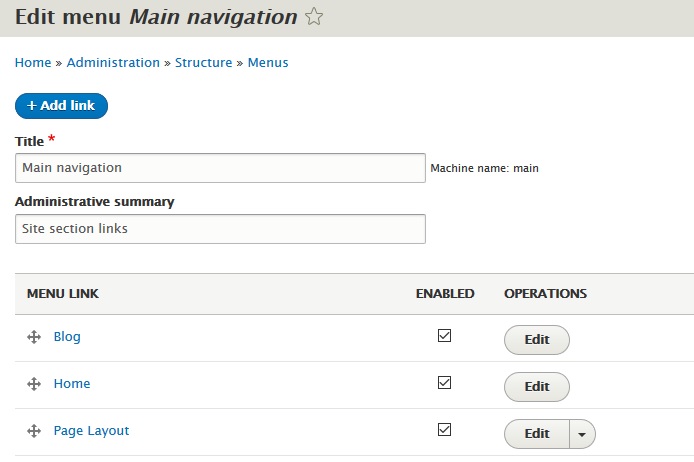Open the Blog menu link
Screen dimensions: 694x462
(67, 337)
